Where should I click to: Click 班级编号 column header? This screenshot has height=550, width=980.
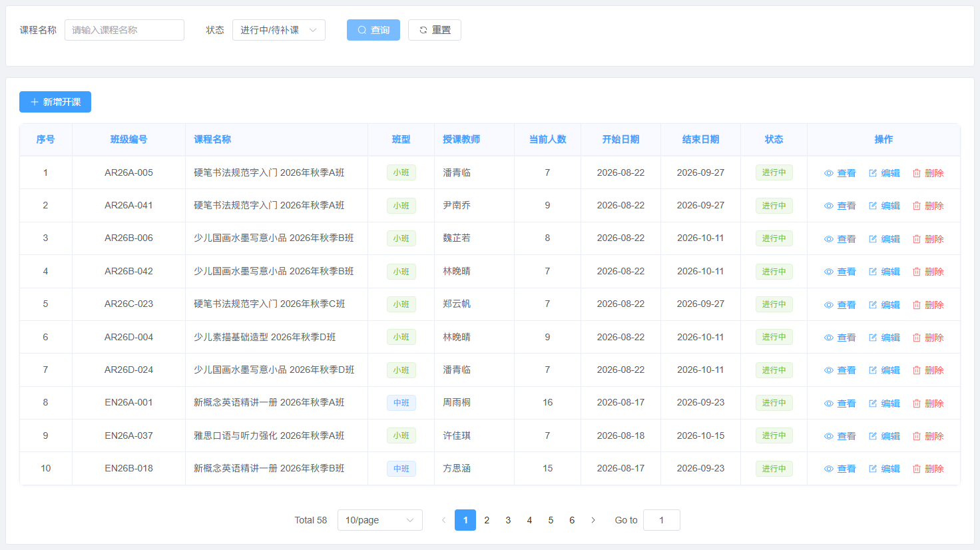[128, 139]
